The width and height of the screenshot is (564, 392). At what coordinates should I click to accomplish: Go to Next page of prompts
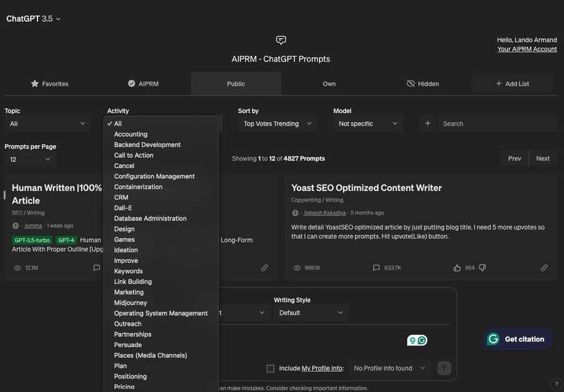pyautogui.click(x=543, y=158)
